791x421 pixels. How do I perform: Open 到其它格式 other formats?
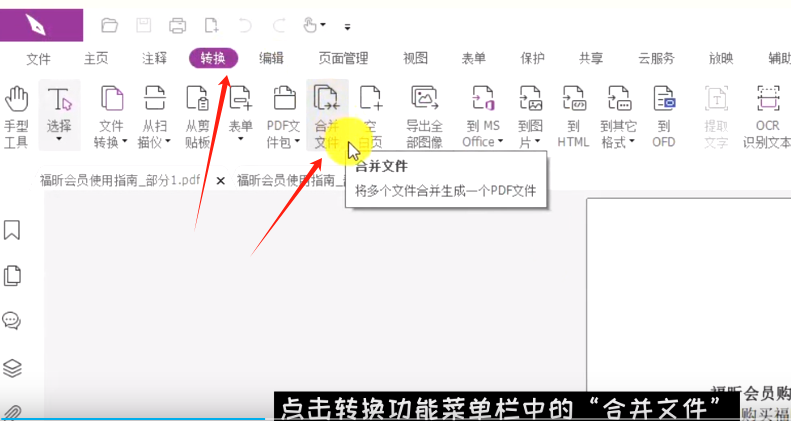618,116
